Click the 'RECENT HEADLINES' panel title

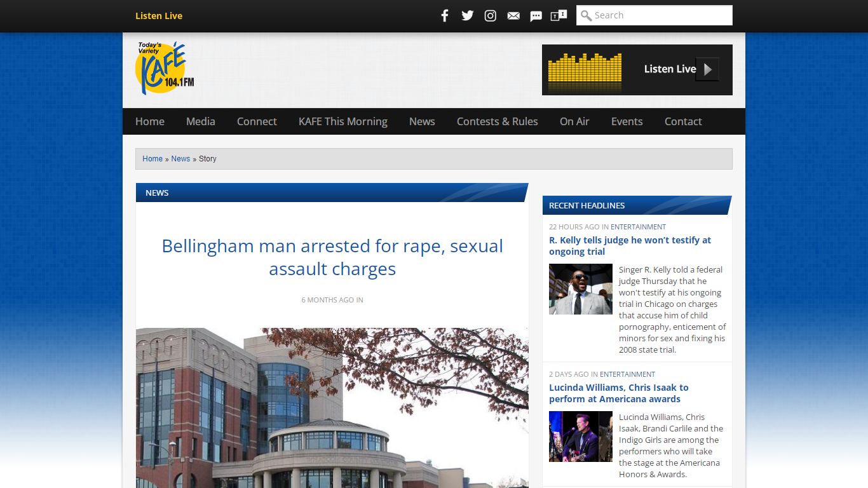(x=587, y=205)
